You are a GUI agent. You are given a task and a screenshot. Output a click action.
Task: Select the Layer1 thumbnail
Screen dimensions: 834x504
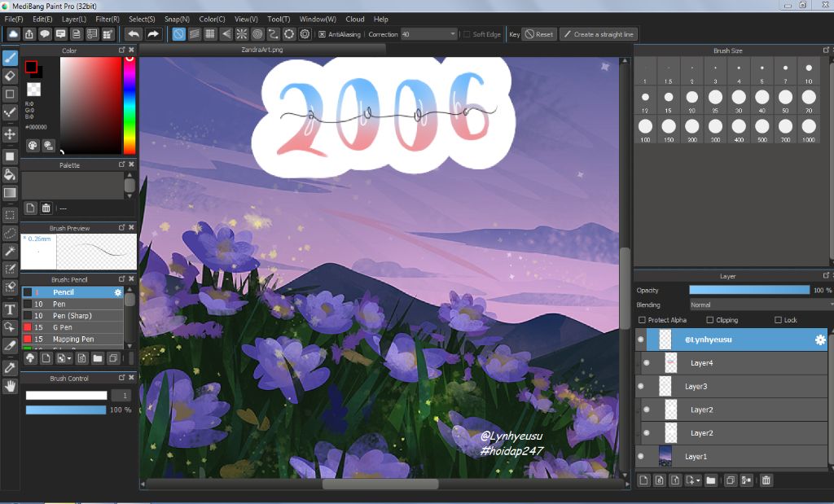click(x=665, y=456)
